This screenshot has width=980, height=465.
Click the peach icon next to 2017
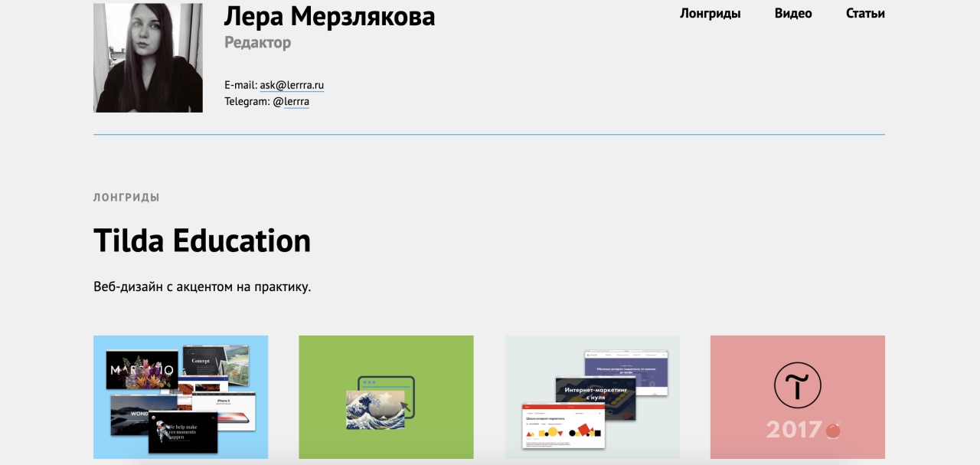point(832,430)
